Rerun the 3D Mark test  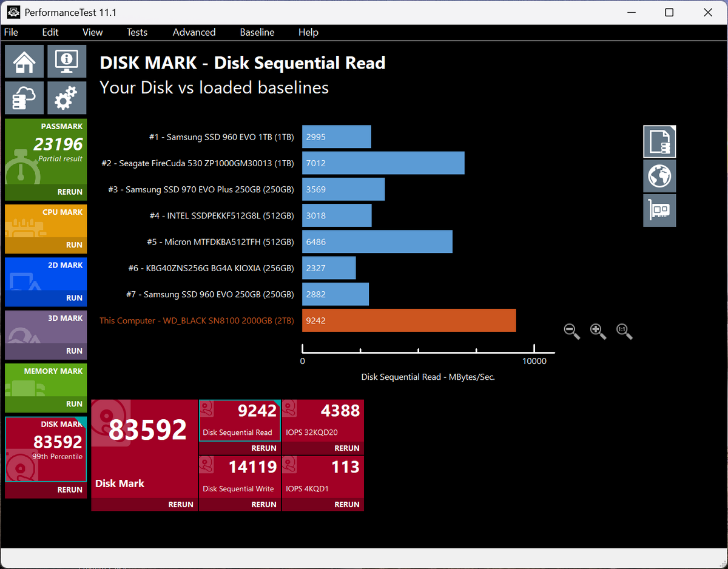74,351
